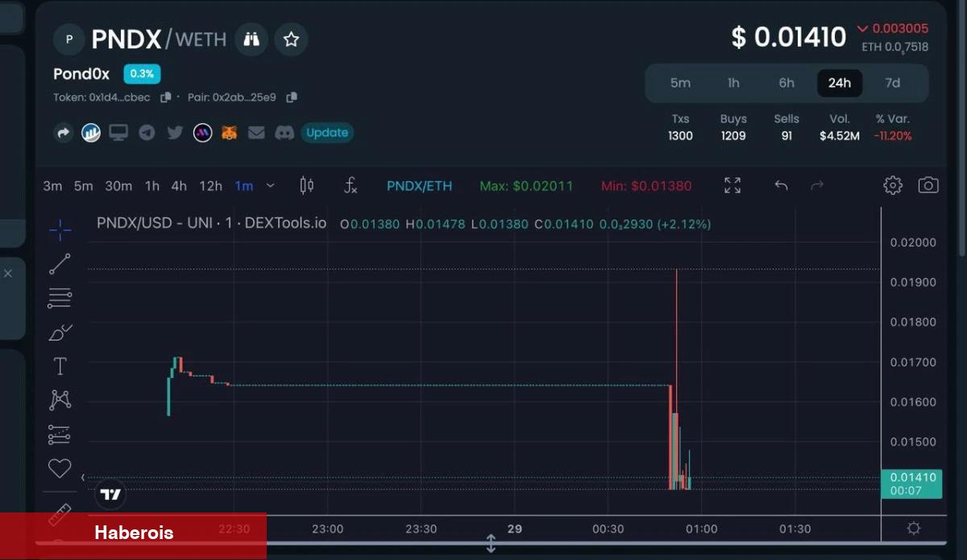The width and height of the screenshot is (967, 560).
Task: Select the 5m stats period tab
Action: click(680, 83)
